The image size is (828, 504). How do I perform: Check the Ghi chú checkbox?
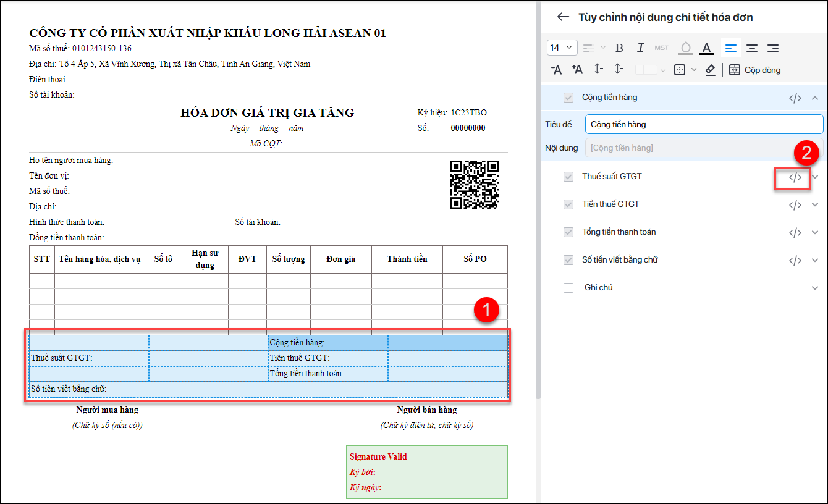[x=568, y=288]
